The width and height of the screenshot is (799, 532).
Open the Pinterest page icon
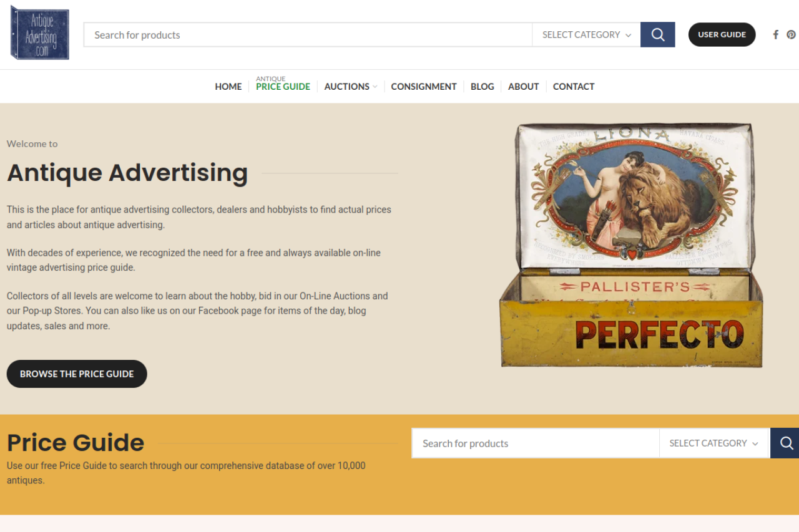pyautogui.click(x=792, y=35)
